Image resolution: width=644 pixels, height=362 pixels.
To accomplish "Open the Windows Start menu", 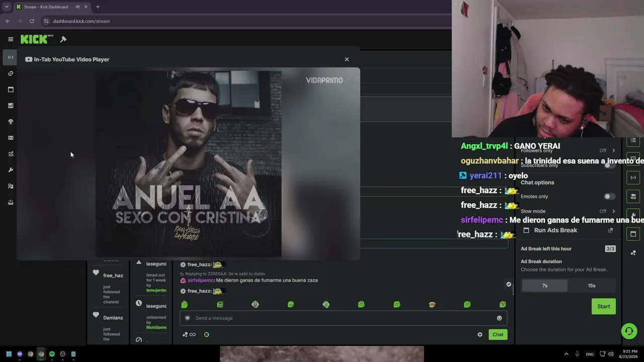I will tap(9, 354).
